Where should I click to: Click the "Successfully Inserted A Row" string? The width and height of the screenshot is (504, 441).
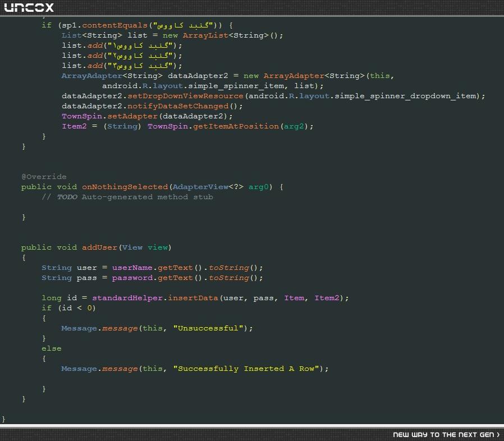[246, 369]
